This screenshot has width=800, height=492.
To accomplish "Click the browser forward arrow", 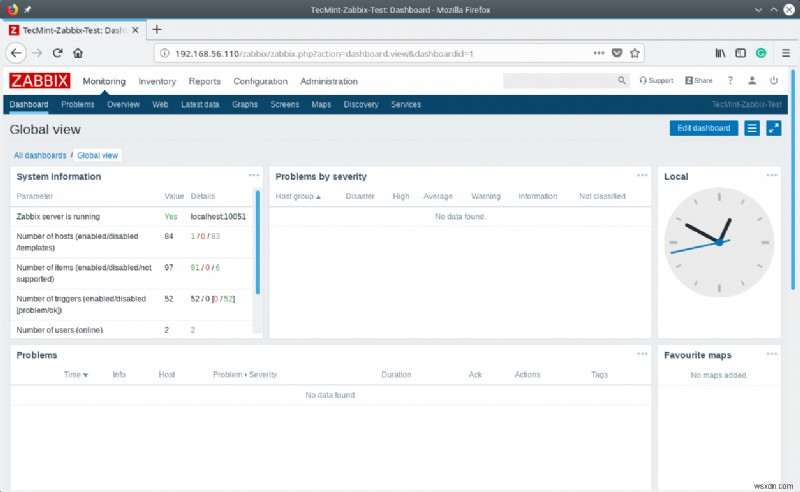I will (x=37, y=53).
